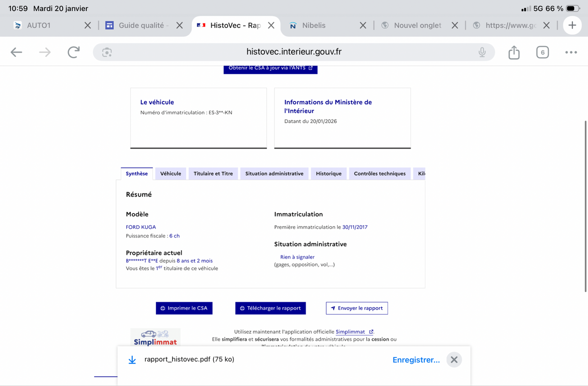Tap the microphone voice search icon
Screen dimensions: 588x386
482,52
